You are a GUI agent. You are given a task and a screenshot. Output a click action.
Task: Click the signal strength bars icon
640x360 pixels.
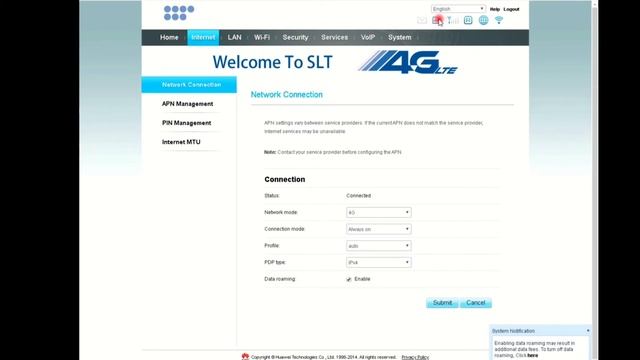(x=453, y=20)
